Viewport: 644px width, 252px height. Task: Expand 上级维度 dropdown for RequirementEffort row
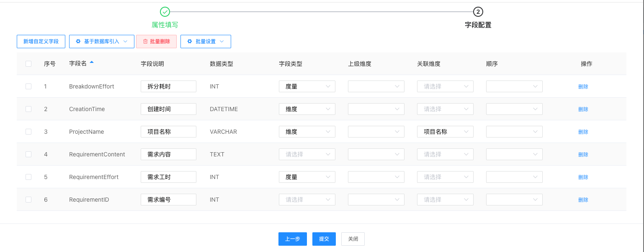(x=376, y=177)
